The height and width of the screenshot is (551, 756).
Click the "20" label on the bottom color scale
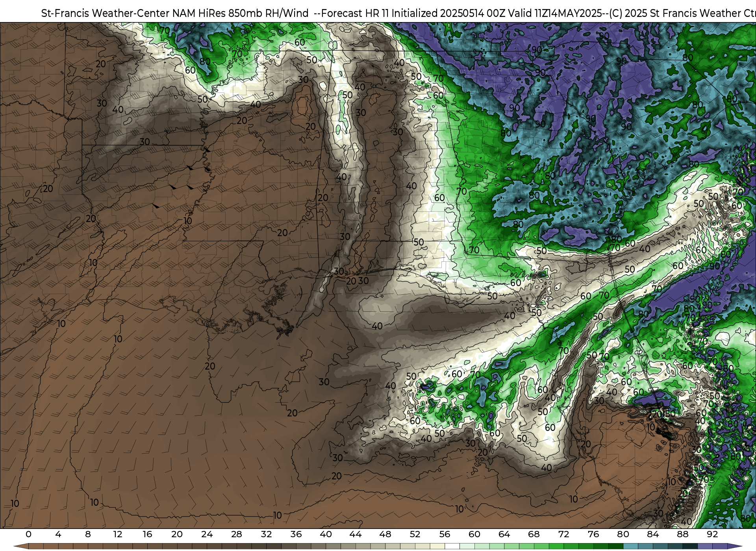(177, 534)
